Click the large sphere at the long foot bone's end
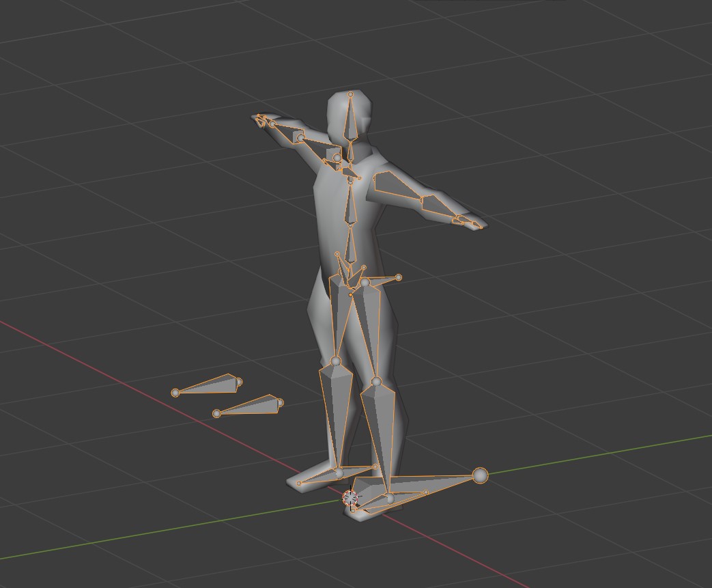 (x=480, y=475)
